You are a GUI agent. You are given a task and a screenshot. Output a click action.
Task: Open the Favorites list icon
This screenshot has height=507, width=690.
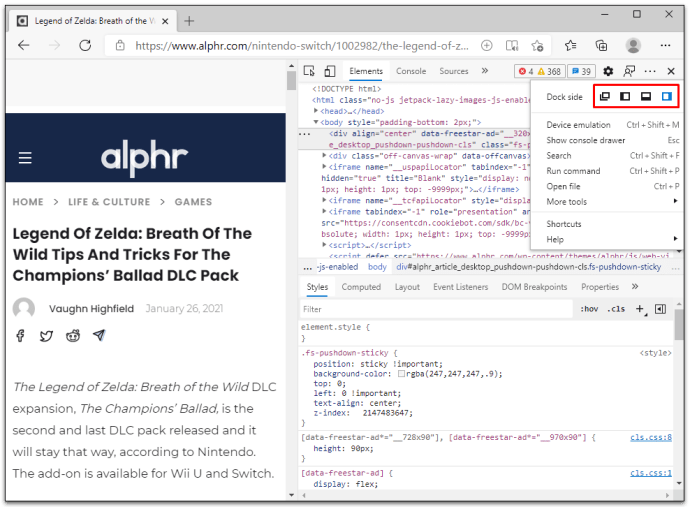click(571, 45)
